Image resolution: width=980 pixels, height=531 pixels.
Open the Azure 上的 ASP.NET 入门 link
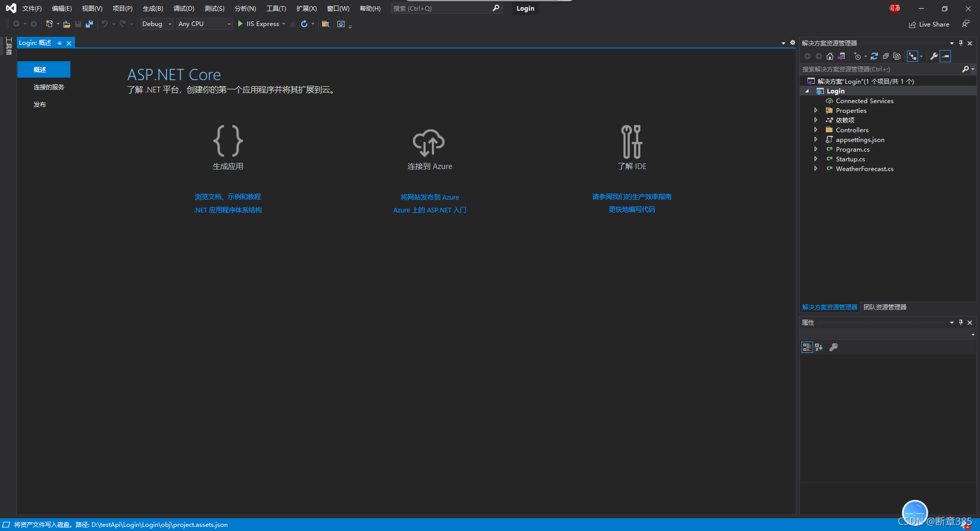(x=430, y=210)
